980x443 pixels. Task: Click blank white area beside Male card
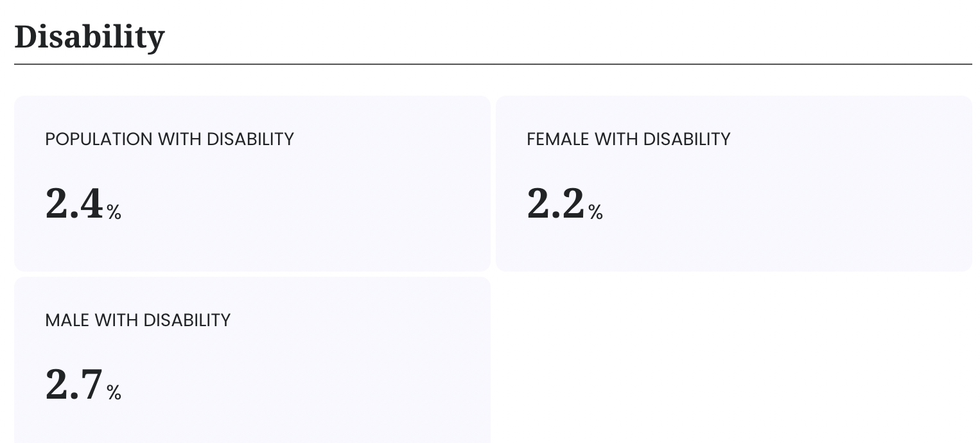click(732, 360)
